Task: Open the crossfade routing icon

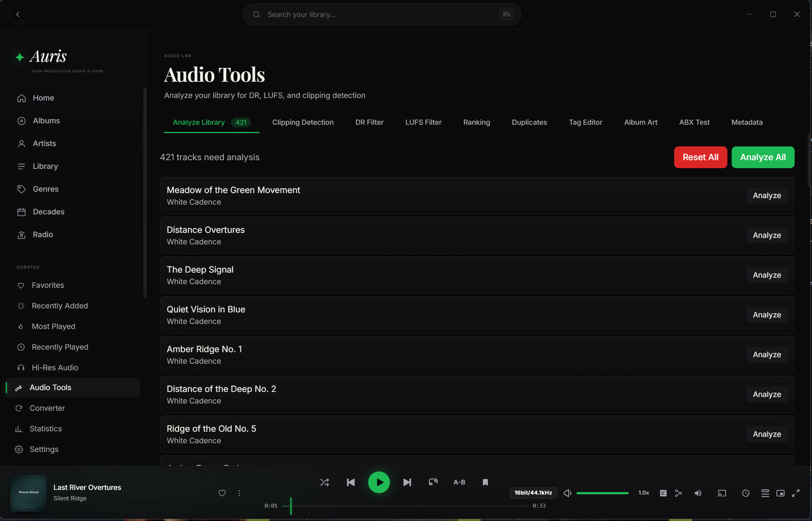Action: 679,493
